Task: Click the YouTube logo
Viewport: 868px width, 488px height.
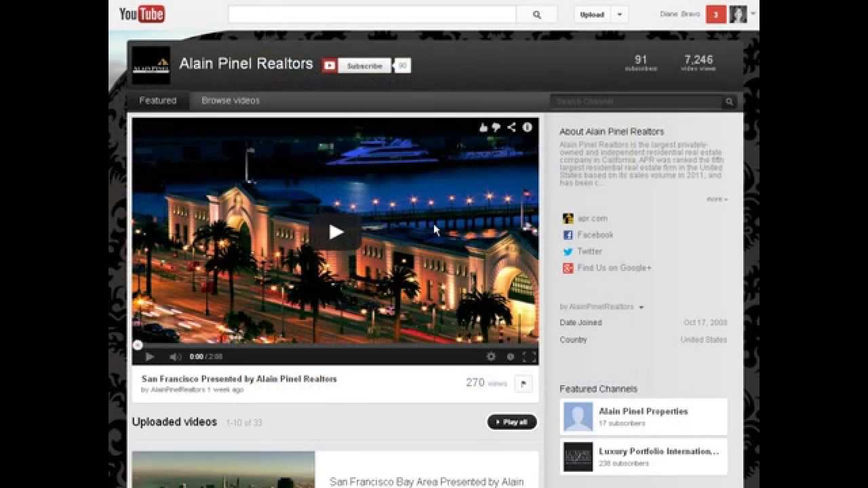Action: pyautogui.click(x=142, y=14)
